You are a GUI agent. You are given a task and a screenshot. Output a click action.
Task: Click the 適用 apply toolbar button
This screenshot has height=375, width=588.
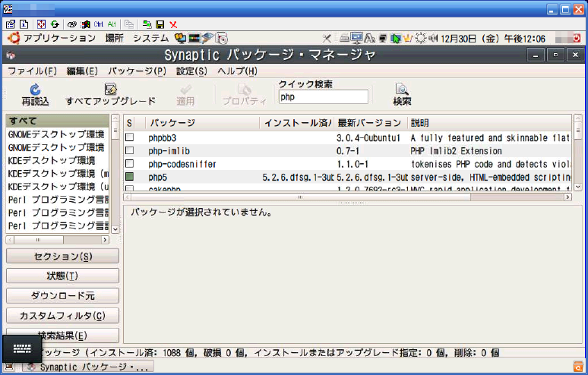(185, 95)
